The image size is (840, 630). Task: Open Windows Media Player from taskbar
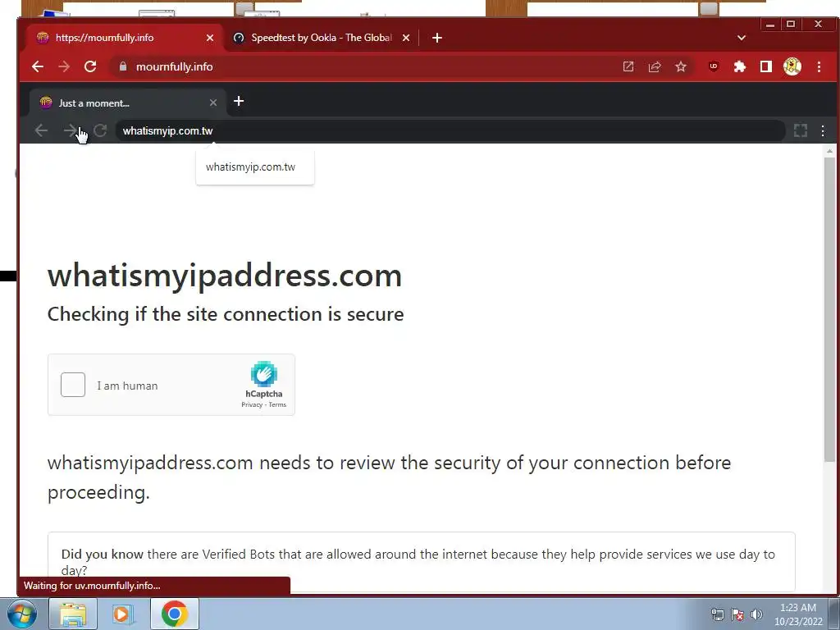[x=123, y=614]
